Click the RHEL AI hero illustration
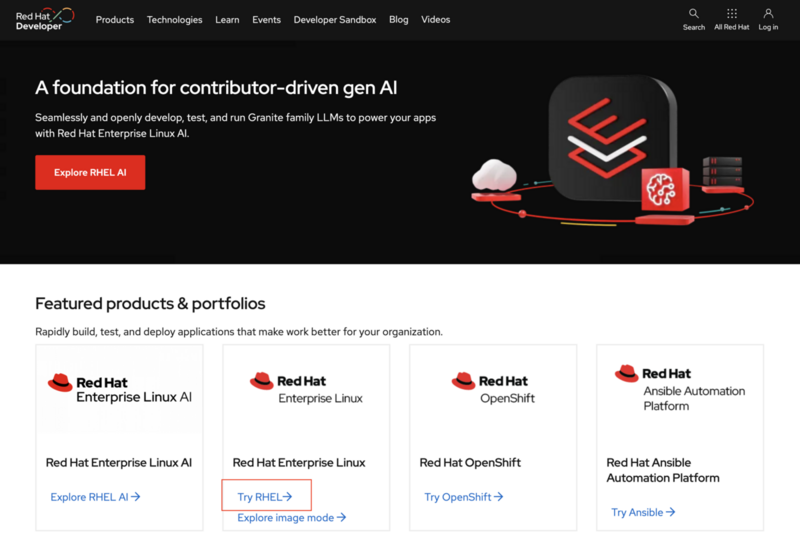 (x=612, y=152)
